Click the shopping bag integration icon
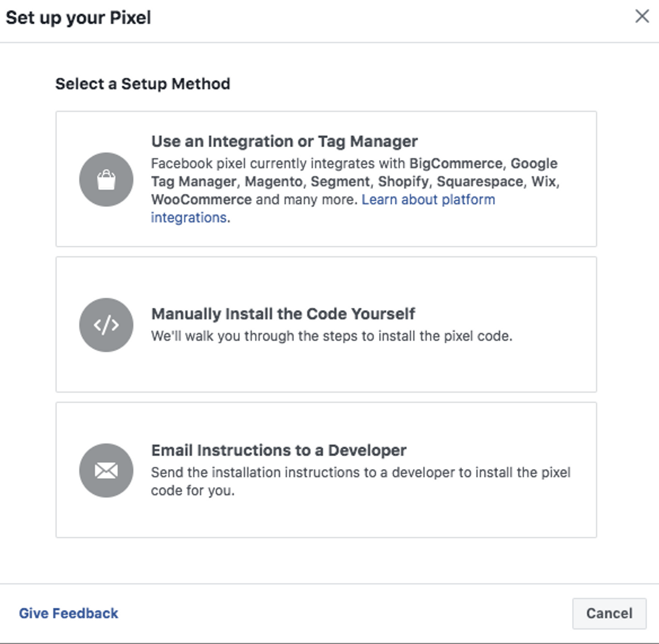The height and width of the screenshot is (644, 659). 106,180
